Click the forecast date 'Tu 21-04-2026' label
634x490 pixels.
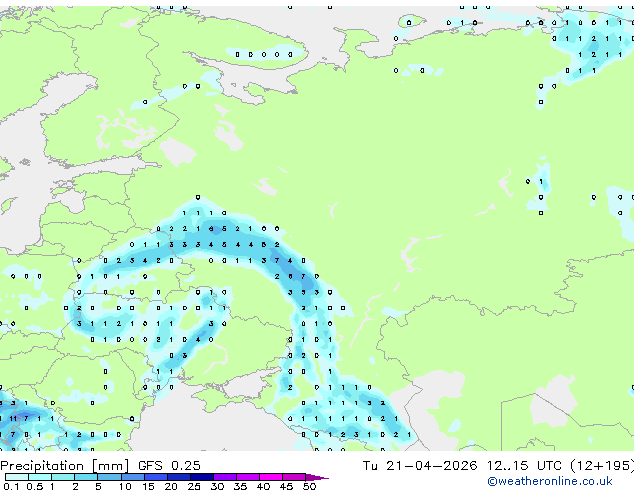tap(420, 465)
